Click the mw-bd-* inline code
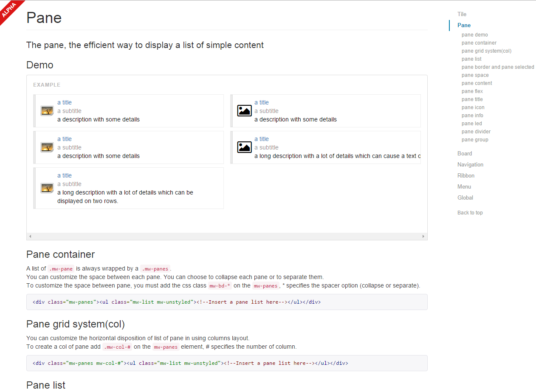Viewport: 536px width, 392px height. coord(220,286)
